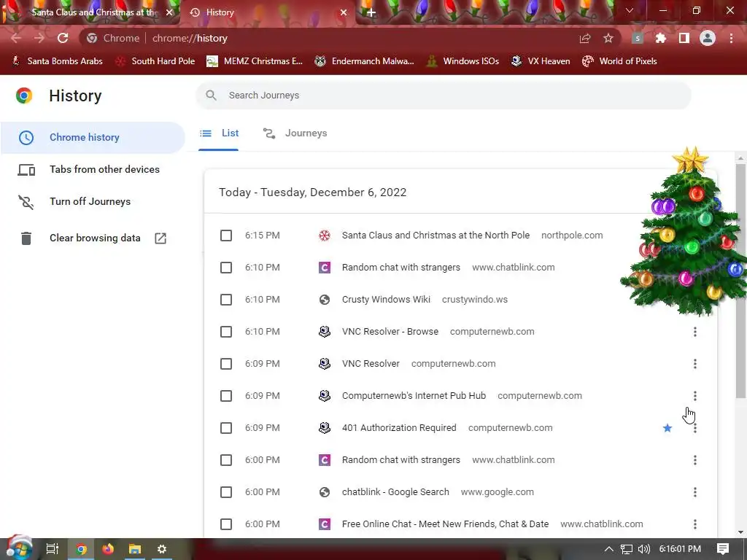Close the Santa Claus tab
This screenshot has height=560, width=747.
(x=169, y=12)
